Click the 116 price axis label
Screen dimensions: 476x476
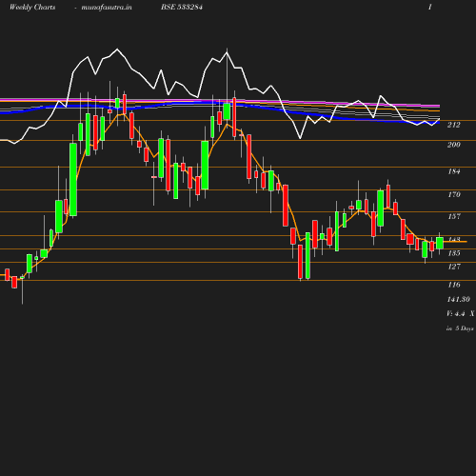(x=454, y=285)
